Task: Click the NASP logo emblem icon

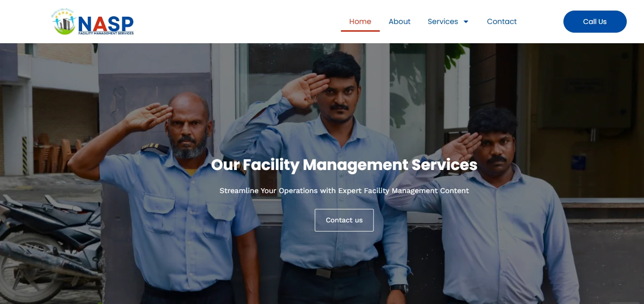Action: 64,22
